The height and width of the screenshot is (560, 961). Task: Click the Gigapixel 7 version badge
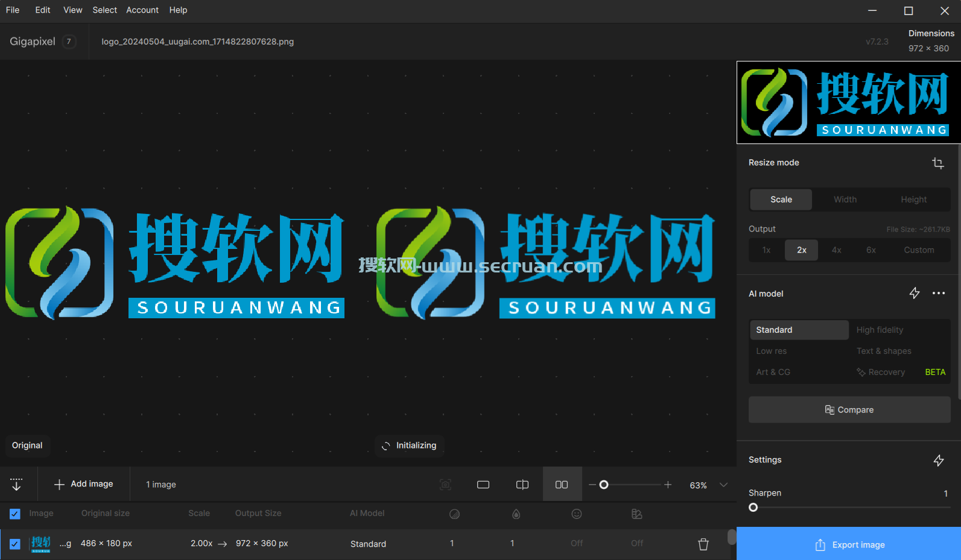[x=69, y=42]
